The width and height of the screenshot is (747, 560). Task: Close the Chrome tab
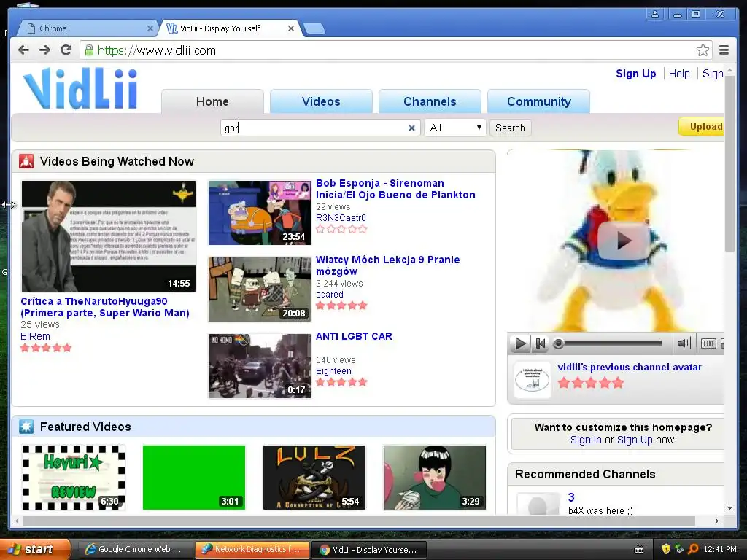pyautogui.click(x=150, y=28)
